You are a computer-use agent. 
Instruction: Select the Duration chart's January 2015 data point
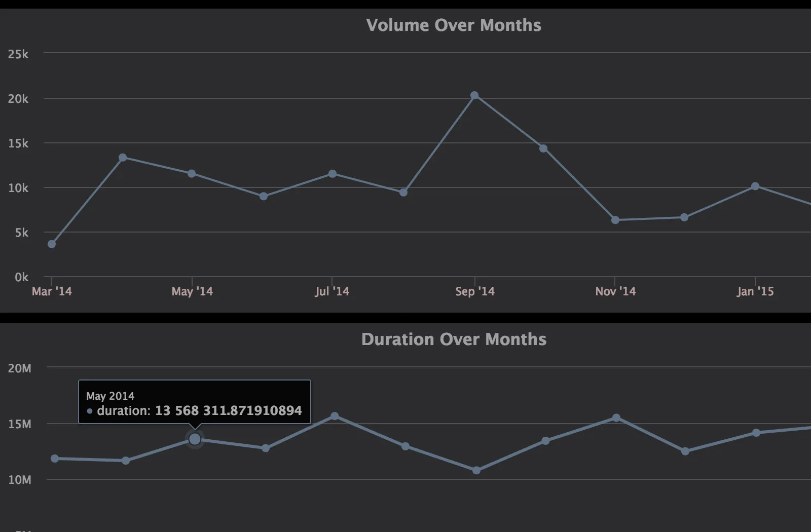point(756,433)
